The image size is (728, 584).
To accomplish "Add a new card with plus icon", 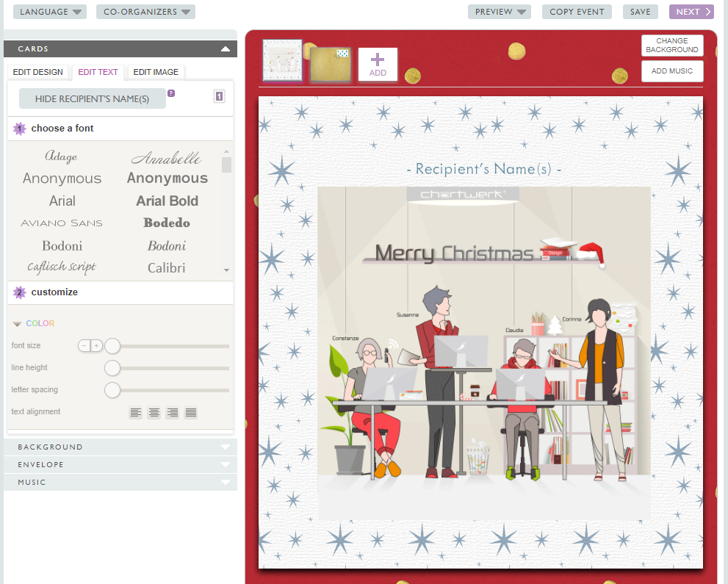I will [378, 64].
